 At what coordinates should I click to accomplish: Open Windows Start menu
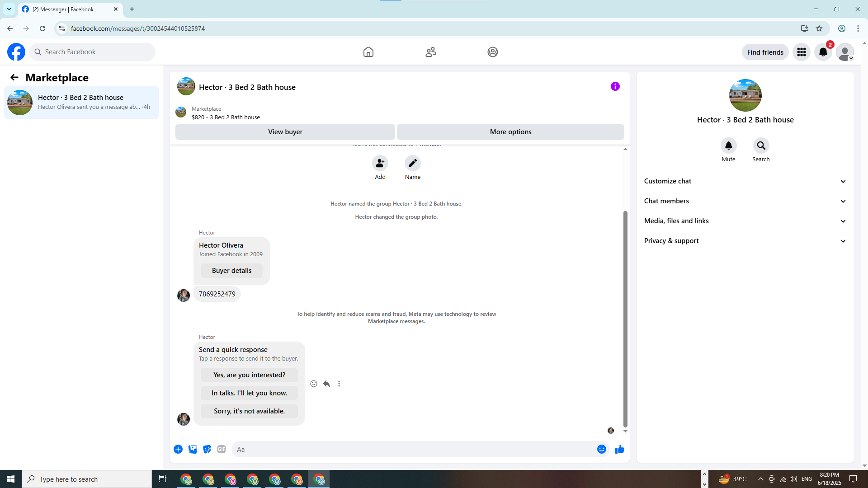coord(11,479)
